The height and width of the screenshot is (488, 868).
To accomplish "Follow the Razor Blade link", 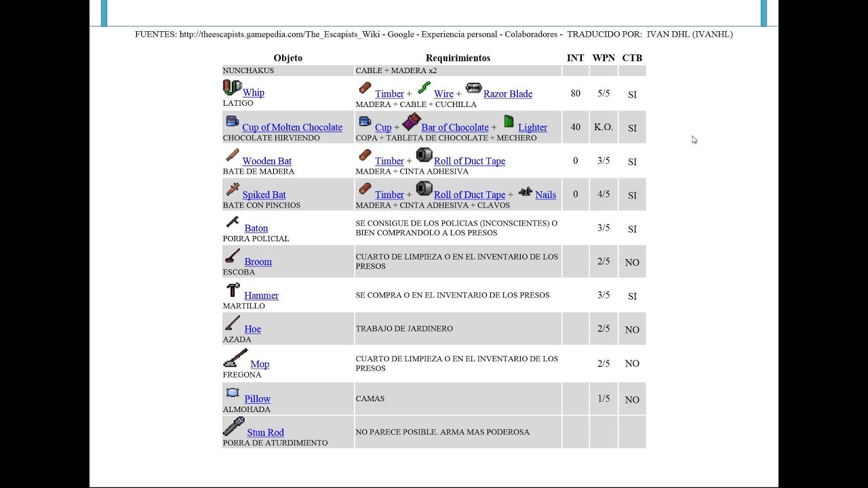I will point(508,94).
